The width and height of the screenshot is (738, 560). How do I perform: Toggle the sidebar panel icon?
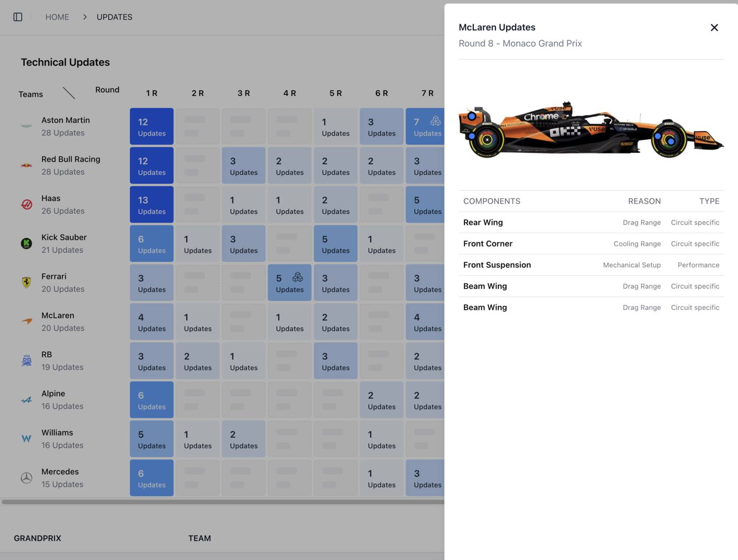point(18,17)
